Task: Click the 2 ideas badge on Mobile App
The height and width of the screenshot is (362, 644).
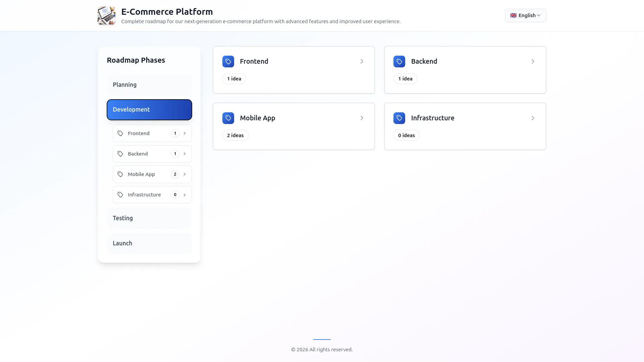Action: pos(235,135)
